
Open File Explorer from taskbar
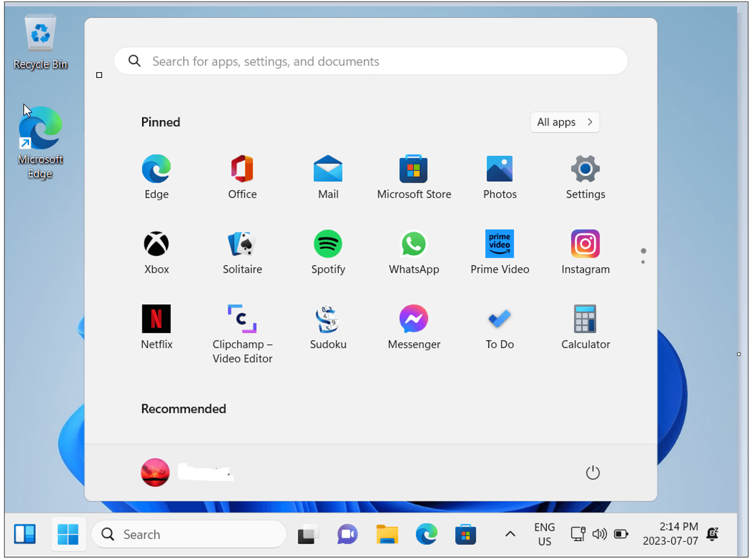click(387, 535)
